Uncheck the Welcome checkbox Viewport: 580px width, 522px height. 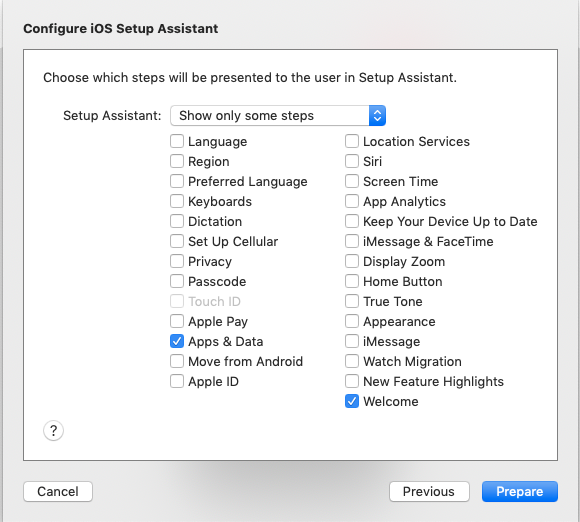[352, 401]
